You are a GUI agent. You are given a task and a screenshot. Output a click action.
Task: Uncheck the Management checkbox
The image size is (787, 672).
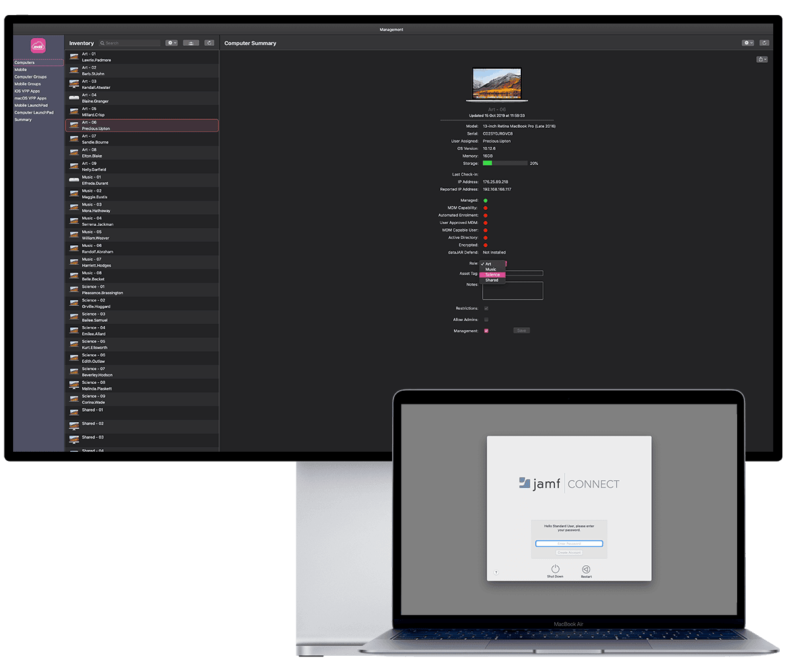486,330
